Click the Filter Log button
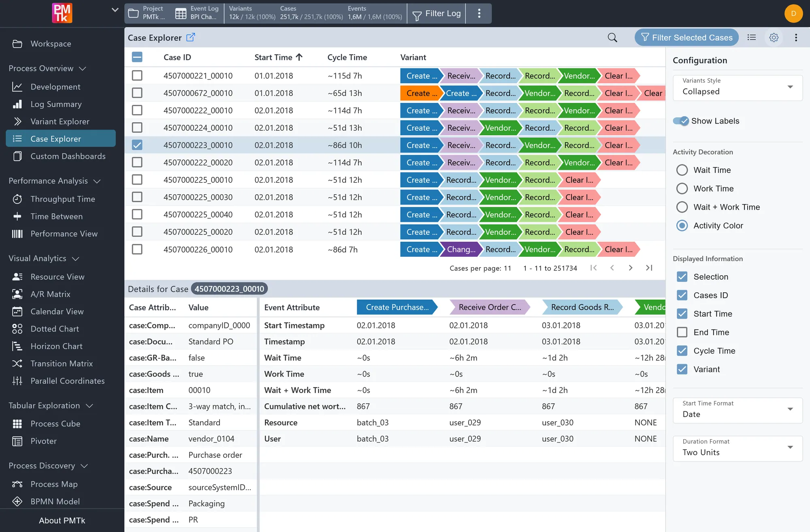Viewport: 810px width, 532px height. [x=436, y=14]
